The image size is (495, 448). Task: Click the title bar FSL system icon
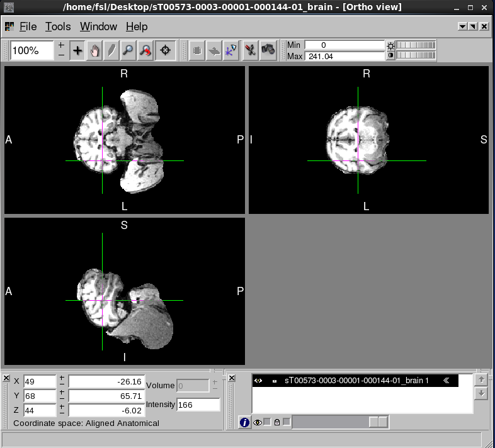click(x=9, y=7)
